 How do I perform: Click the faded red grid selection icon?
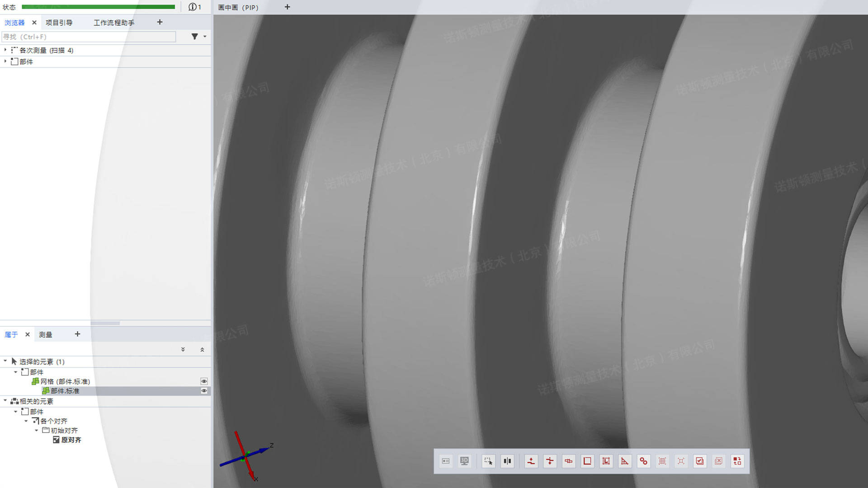tap(662, 461)
